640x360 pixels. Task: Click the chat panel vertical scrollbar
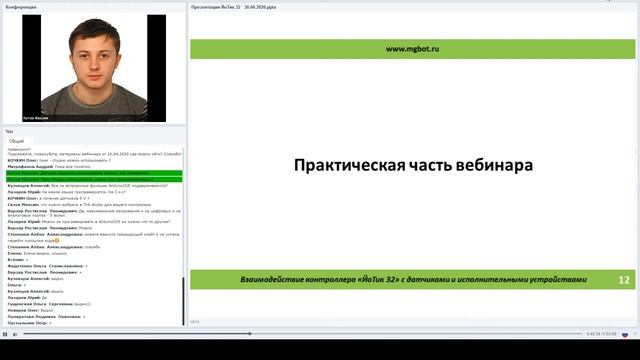tap(183, 301)
